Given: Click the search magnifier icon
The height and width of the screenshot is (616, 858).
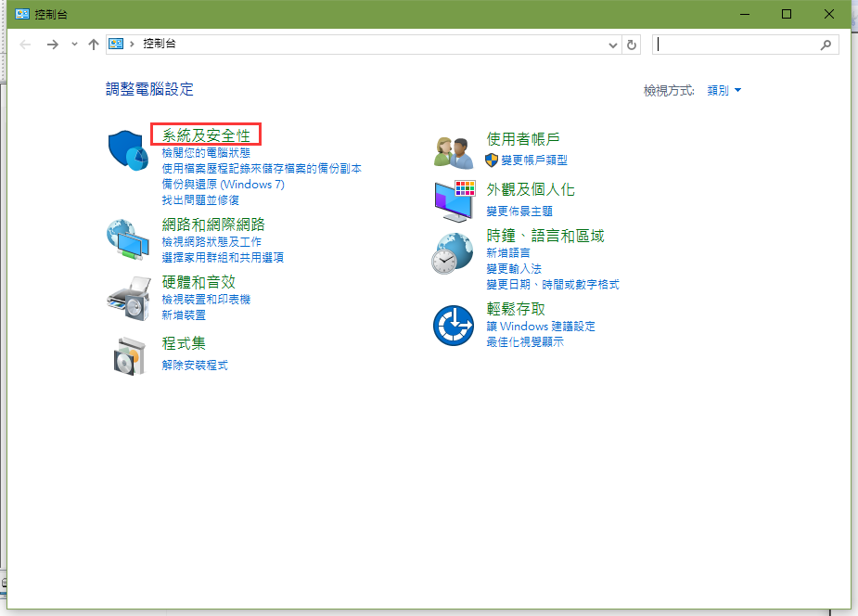Looking at the screenshot, I should pos(826,45).
